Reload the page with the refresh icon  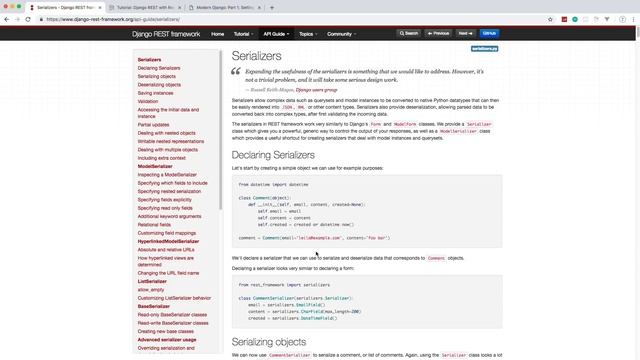click(28, 19)
